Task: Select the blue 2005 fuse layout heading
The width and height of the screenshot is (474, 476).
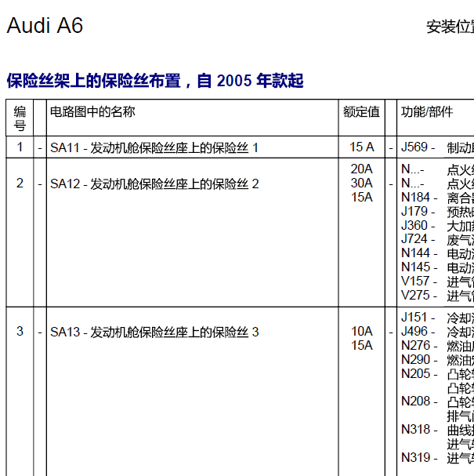Action: [155, 81]
